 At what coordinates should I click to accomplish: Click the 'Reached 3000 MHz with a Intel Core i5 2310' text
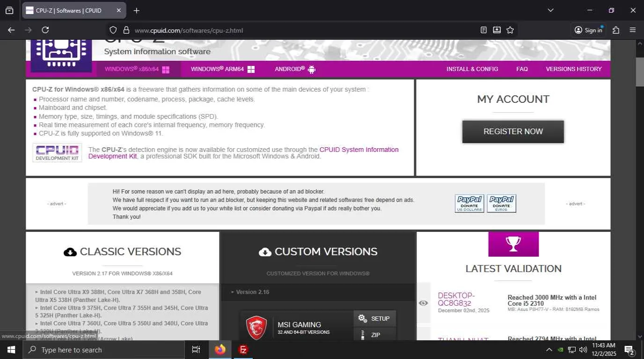click(552, 301)
